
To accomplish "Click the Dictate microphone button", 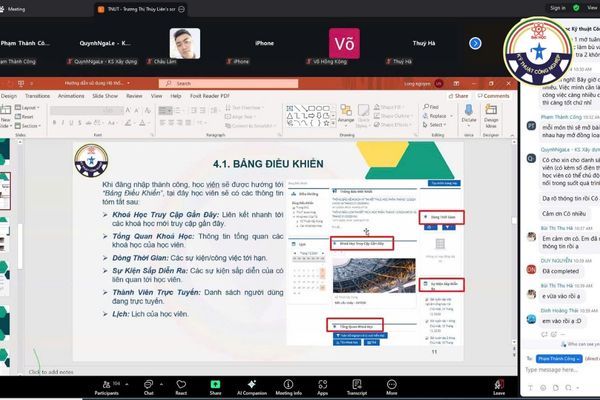I will click(x=469, y=114).
